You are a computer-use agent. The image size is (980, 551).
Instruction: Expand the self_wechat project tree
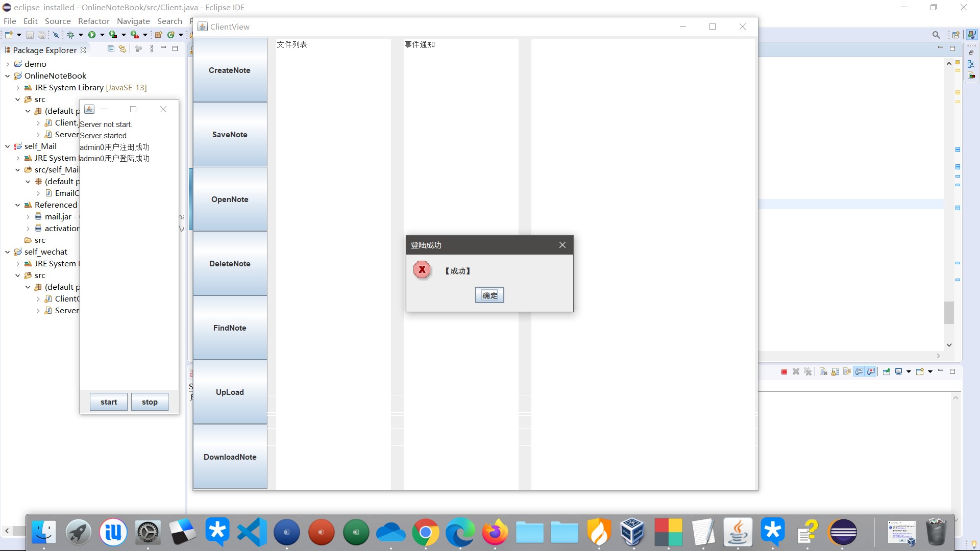(7, 251)
